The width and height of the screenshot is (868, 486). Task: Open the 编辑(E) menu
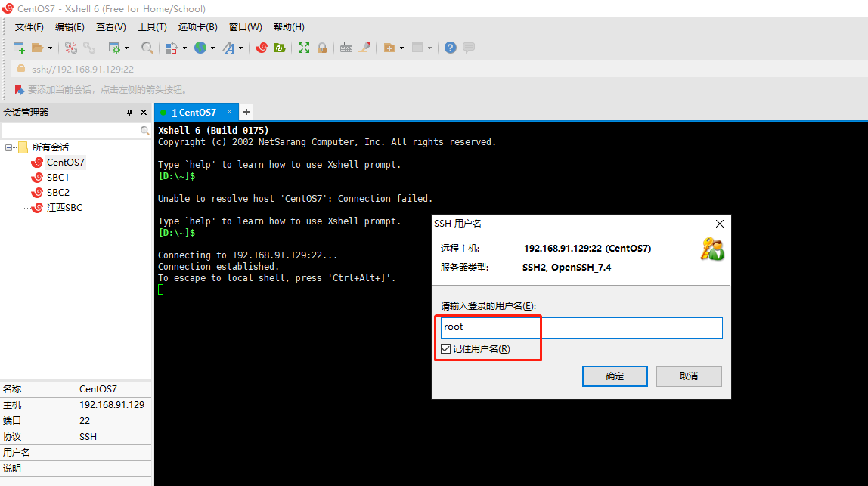pyautogui.click(x=70, y=27)
